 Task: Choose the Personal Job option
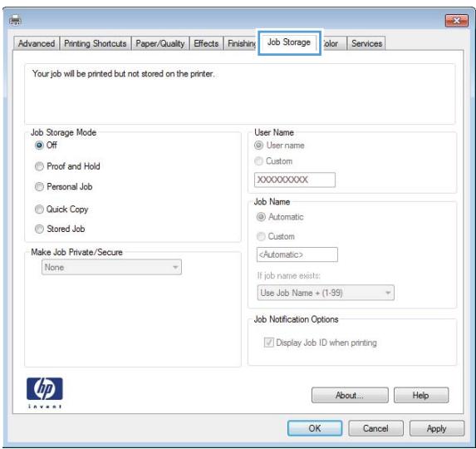click(x=63, y=186)
